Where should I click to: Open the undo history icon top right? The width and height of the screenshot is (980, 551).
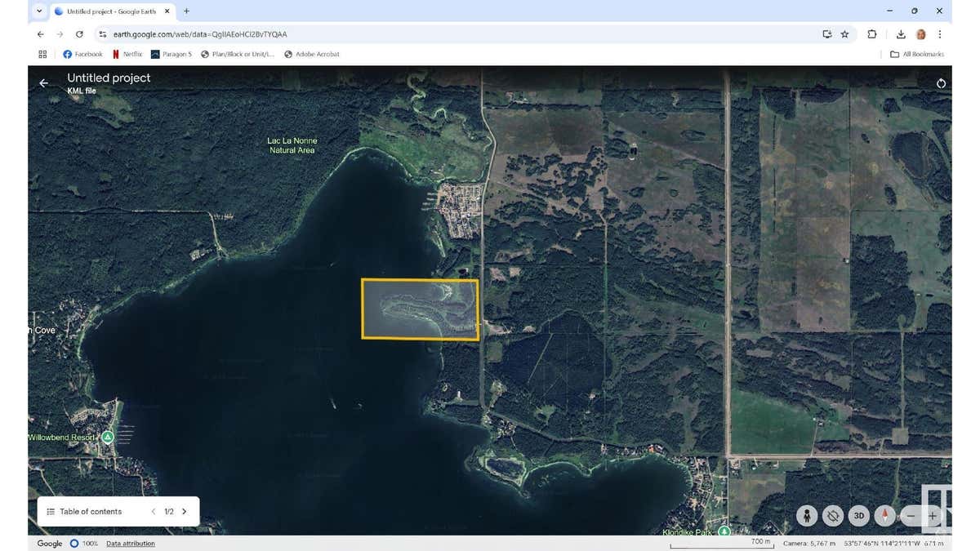coord(940,82)
